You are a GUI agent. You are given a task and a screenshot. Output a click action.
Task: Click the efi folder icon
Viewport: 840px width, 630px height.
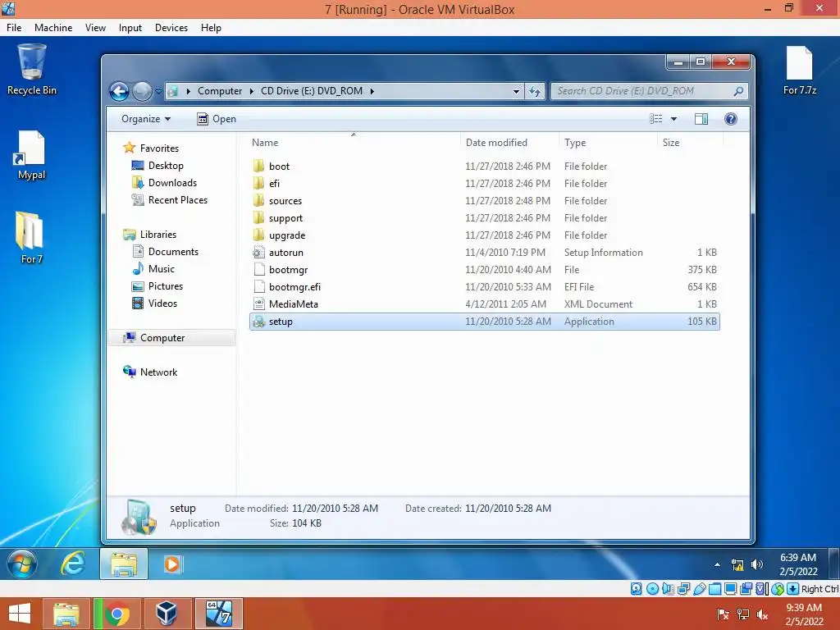258,183
